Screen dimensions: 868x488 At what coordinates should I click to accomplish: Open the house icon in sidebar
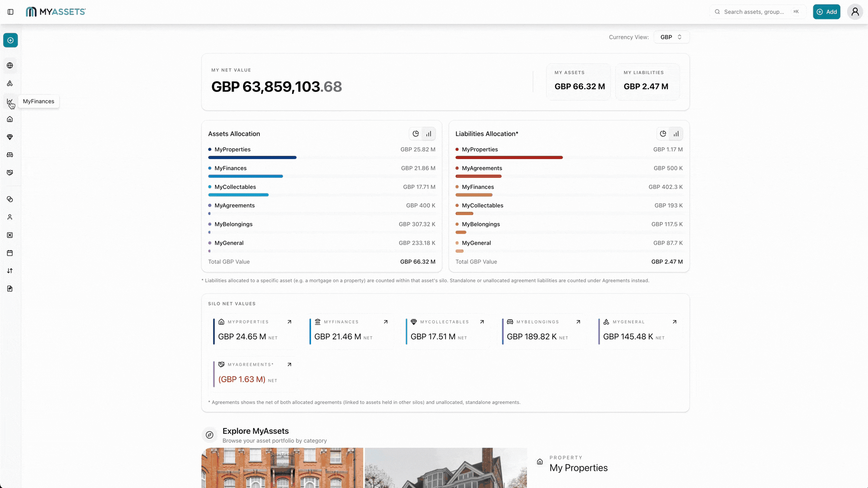pos(10,119)
